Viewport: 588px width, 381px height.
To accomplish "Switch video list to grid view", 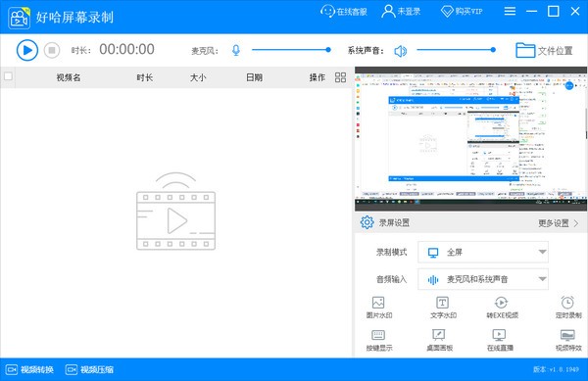I will (340, 77).
